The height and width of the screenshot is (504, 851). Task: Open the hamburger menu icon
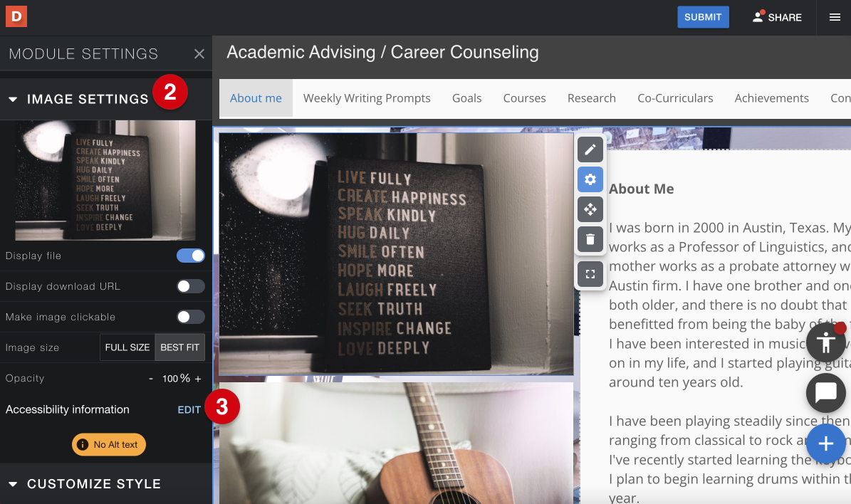click(x=835, y=17)
